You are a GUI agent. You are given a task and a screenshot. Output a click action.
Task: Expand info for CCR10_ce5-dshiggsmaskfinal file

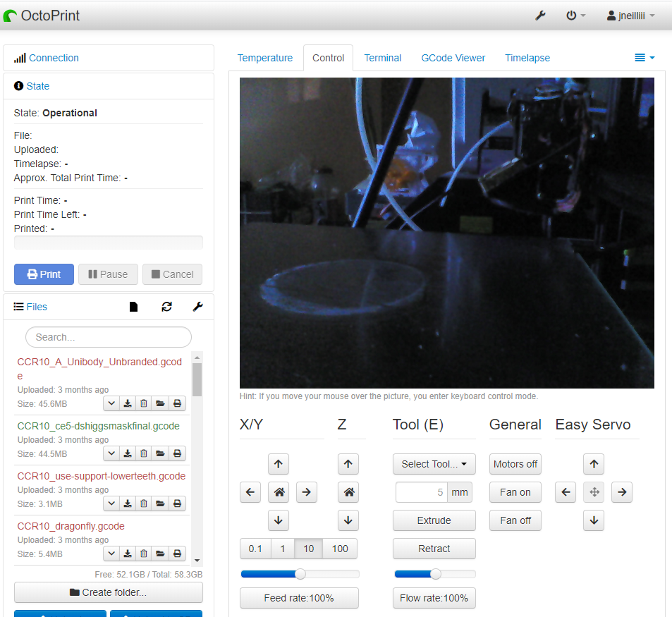pyautogui.click(x=111, y=453)
